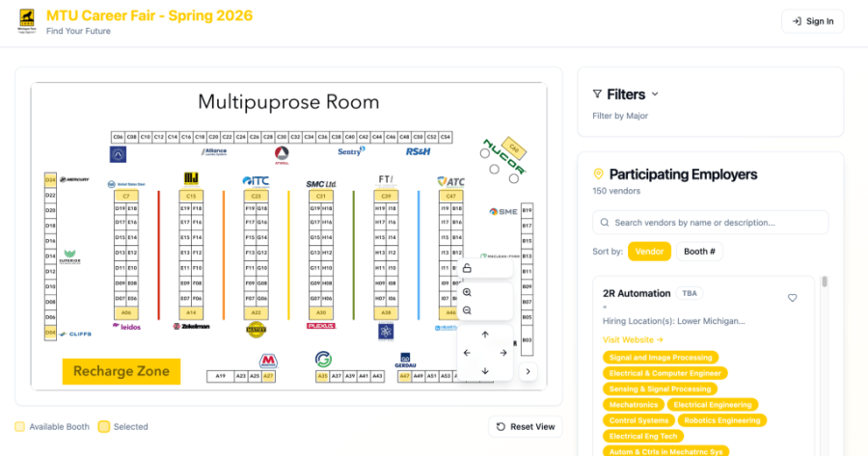This screenshot has width=868, height=456.
Task: Click the TBA badge for 2R Automation
Action: tap(690, 293)
